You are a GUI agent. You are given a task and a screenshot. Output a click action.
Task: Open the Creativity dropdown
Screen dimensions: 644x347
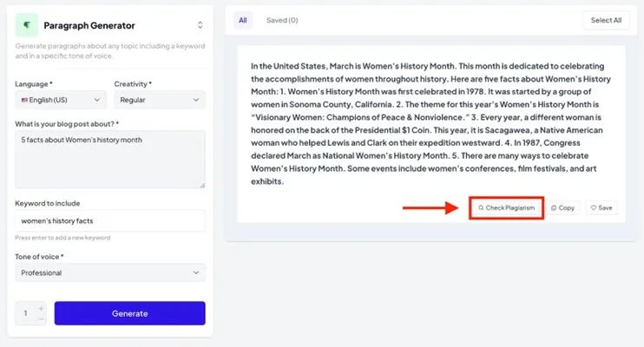point(160,100)
